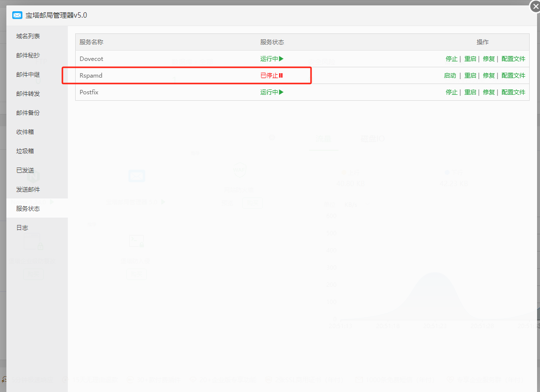Repair the Postfix service
This screenshot has width=540, height=392.
tap(489, 92)
